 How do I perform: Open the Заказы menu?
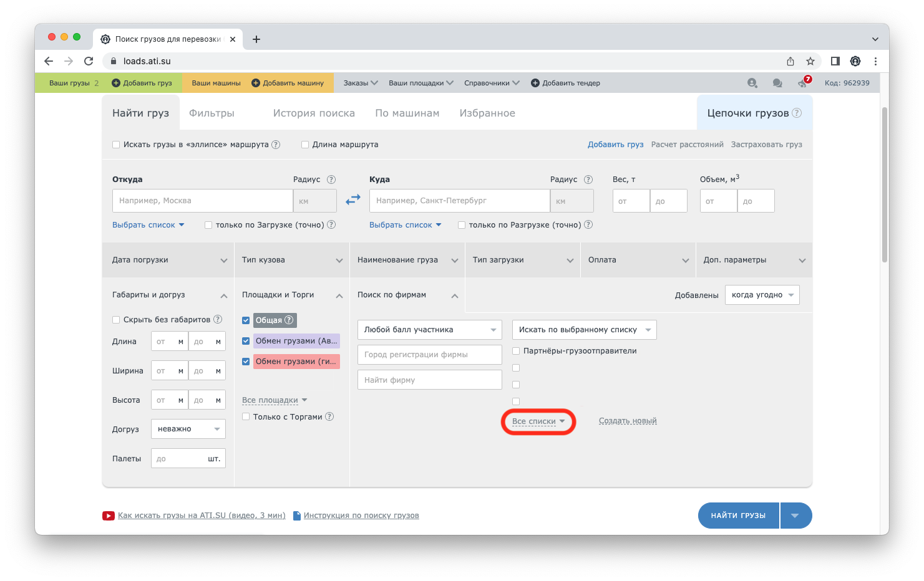pyautogui.click(x=361, y=83)
